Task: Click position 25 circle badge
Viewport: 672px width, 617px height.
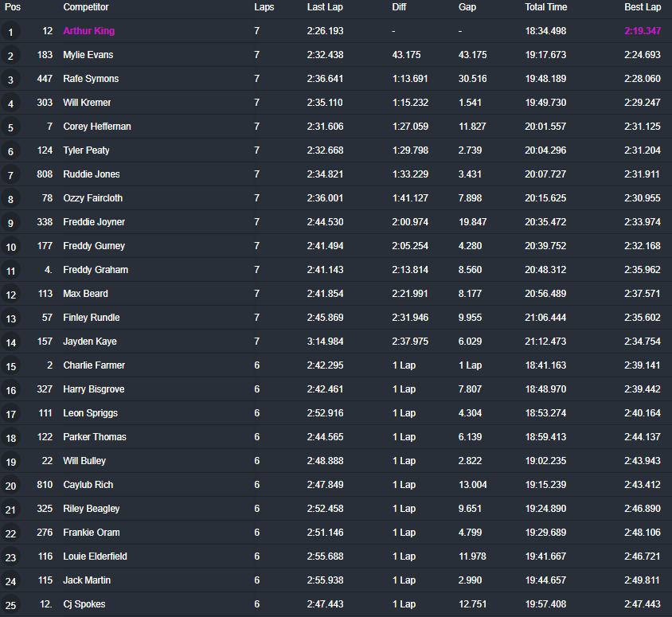Action: (x=11, y=605)
